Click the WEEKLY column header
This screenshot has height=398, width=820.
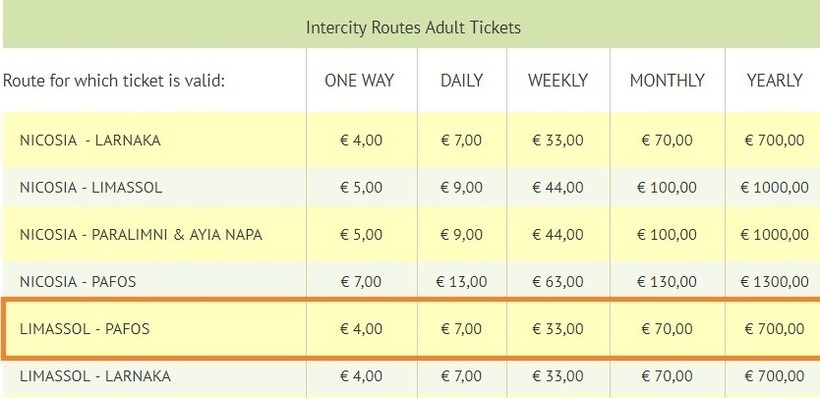click(x=557, y=81)
